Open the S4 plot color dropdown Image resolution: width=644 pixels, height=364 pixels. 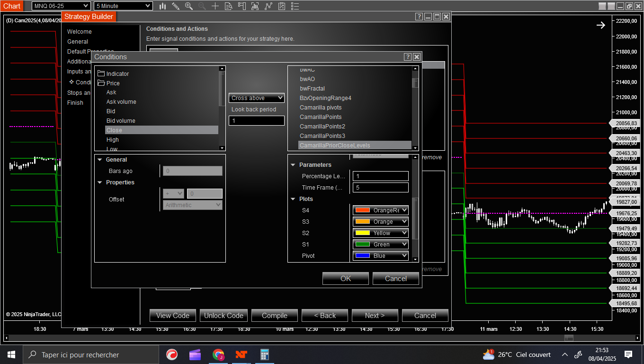(x=381, y=210)
